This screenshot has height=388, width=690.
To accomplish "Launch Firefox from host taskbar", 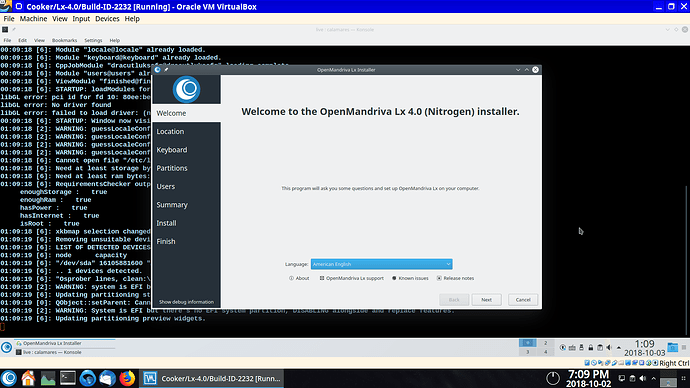I will pos(127,378).
